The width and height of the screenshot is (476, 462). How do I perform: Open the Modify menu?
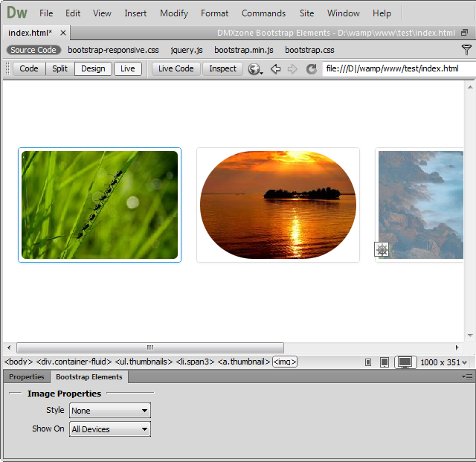pyautogui.click(x=174, y=13)
